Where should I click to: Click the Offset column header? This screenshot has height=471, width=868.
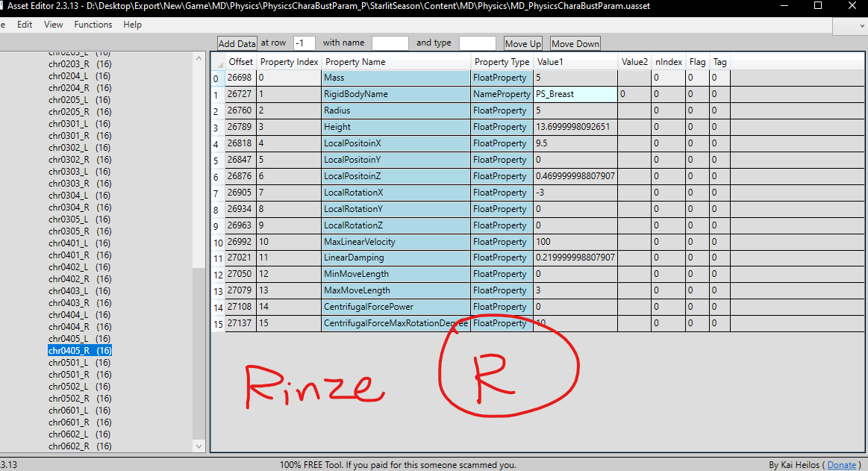(241, 62)
